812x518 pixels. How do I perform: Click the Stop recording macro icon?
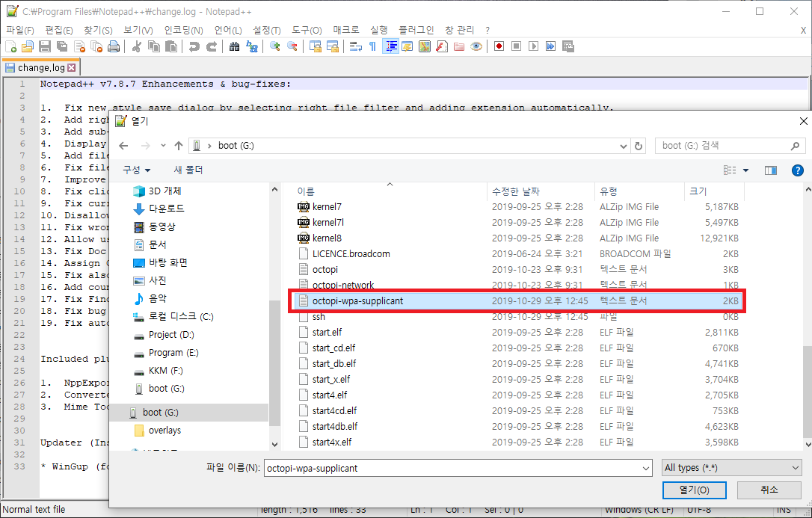click(x=517, y=46)
